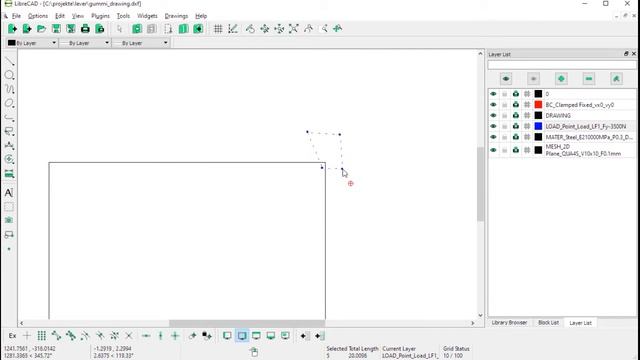Float the Layer List panel
The height and width of the screenshot is (360, 640).
coord(626,54)
